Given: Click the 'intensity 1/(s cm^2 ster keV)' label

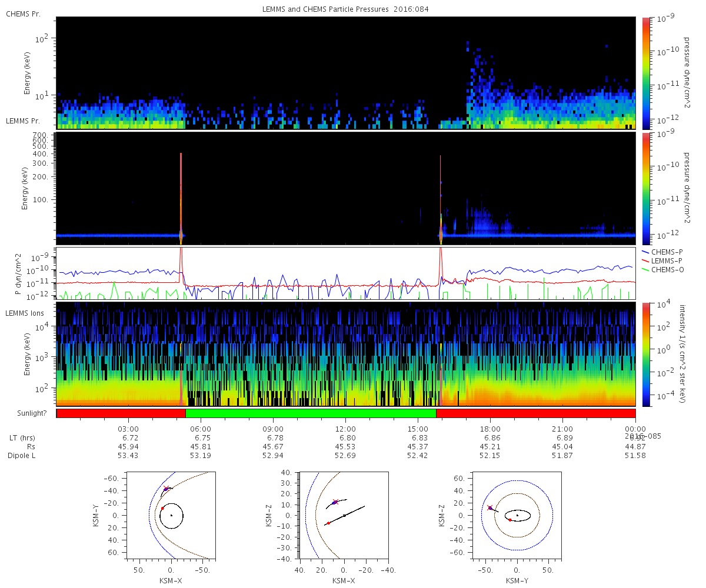Looking at the screenshot, I should pos(684,354).
